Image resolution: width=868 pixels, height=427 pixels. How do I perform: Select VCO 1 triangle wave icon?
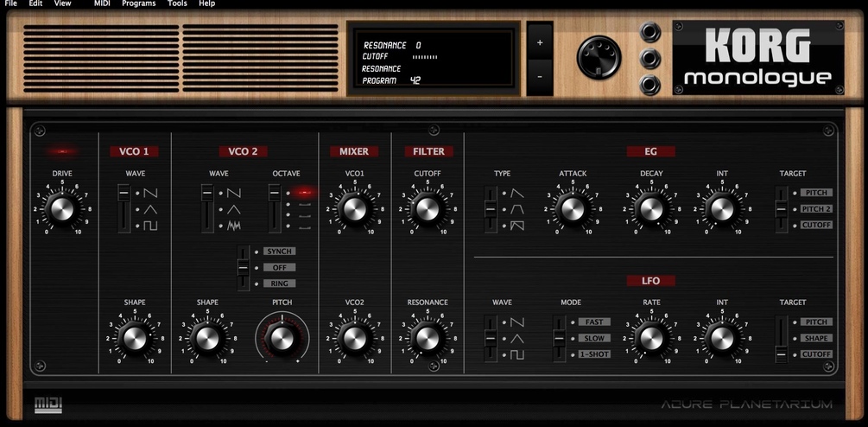coord(150,210)
